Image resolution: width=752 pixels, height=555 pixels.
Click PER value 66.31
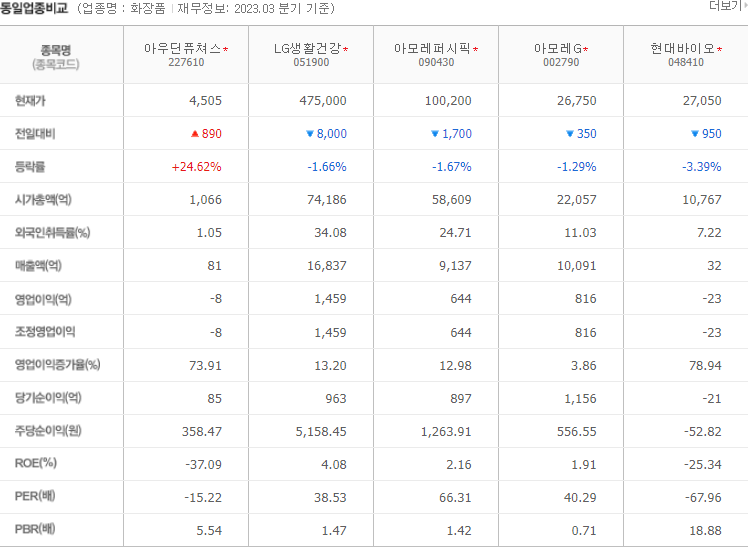point(455,498)
